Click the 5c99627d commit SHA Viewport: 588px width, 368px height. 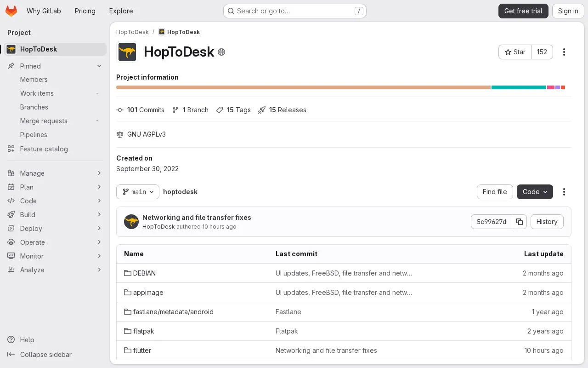(492, 222)
